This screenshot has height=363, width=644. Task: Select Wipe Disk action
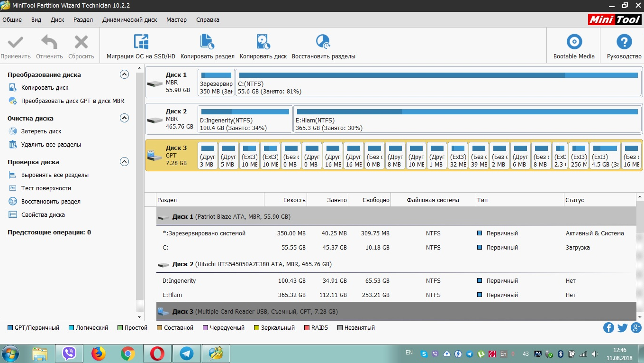[41, 131]
